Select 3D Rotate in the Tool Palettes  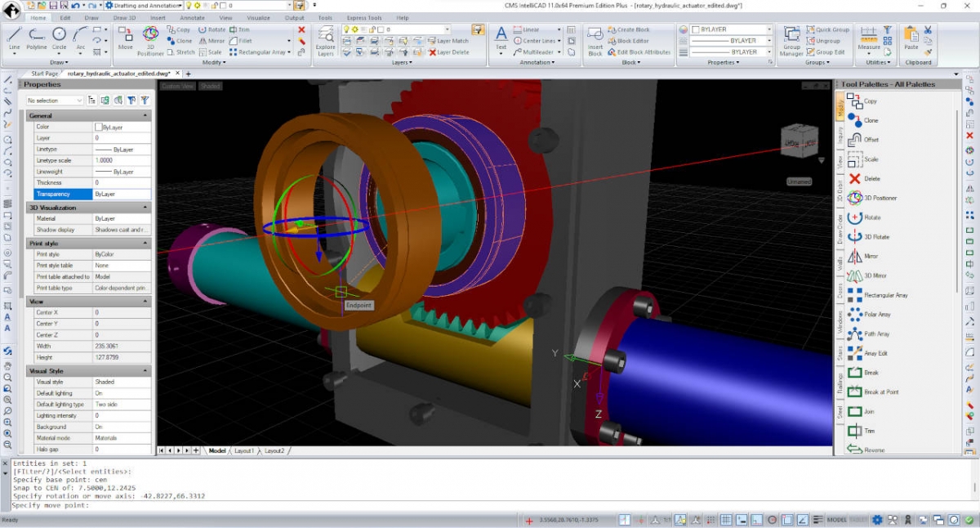869,236
